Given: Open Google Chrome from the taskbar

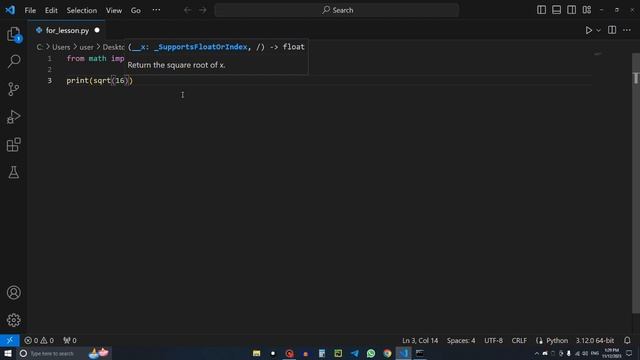Looking at the screenshot, I should [387, 353].
